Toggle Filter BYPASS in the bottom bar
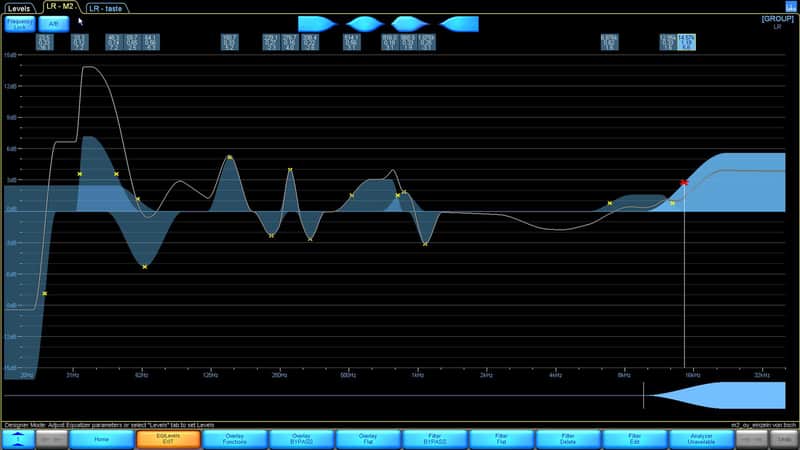 point(434,439)
